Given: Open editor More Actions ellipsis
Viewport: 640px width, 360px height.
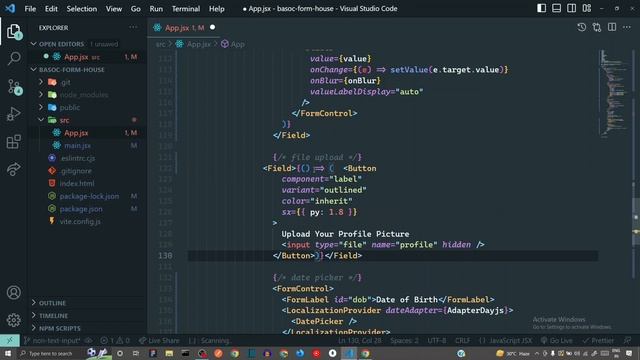Looking at the screenshot, I should click(627, 27).
